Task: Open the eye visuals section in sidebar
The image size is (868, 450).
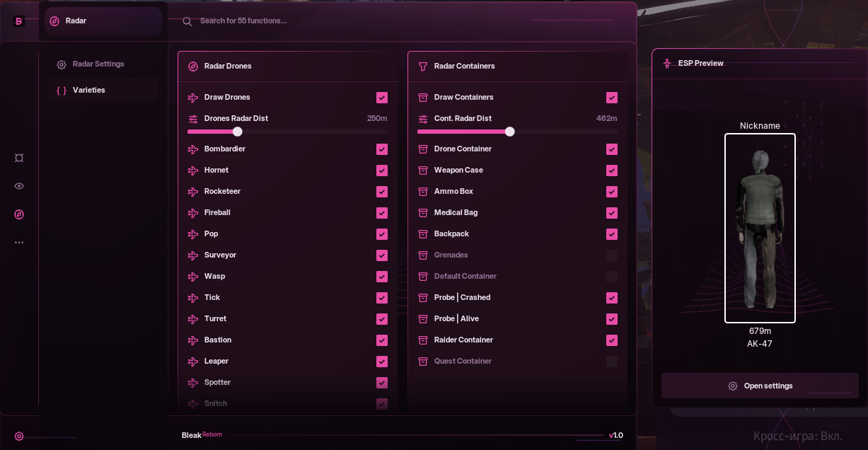Action: tap(19, 186)
